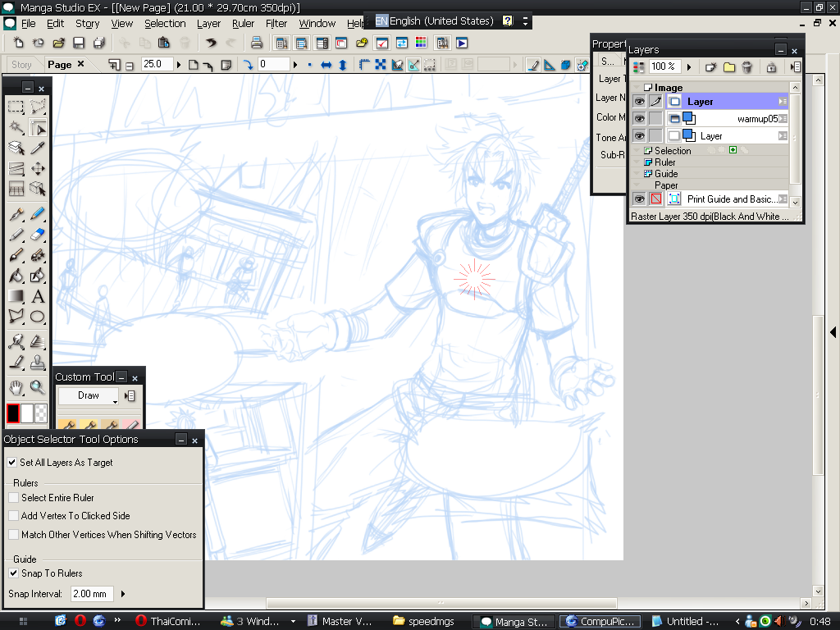Expand the Guide layer group
This screenshot has height=630, width=840.
pyautogui.click(x=637, y=174)
